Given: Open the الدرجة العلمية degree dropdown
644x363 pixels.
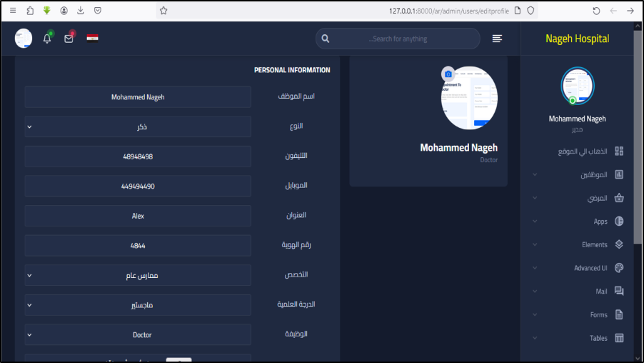Looking at the screenshot, I should [138, 305].
